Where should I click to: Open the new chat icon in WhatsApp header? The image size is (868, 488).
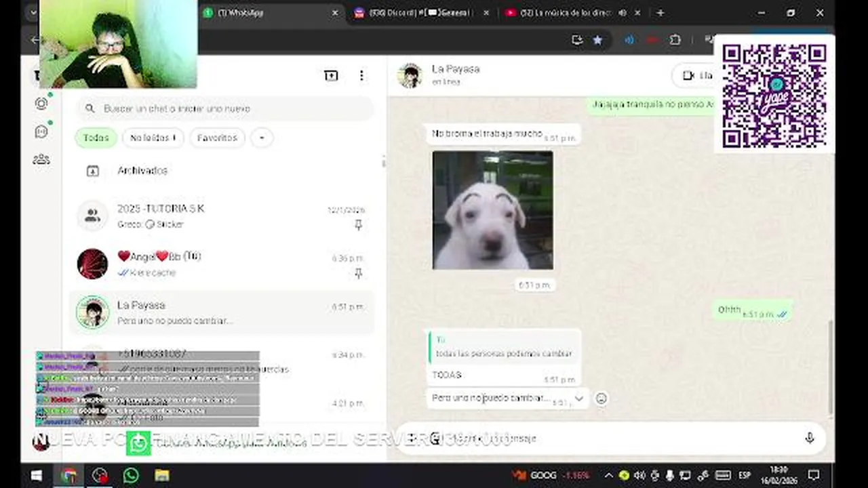point(331,76)
